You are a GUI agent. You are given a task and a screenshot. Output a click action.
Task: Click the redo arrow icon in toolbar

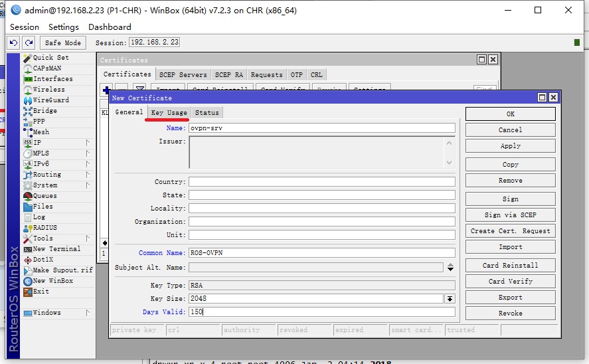point(29,43)
